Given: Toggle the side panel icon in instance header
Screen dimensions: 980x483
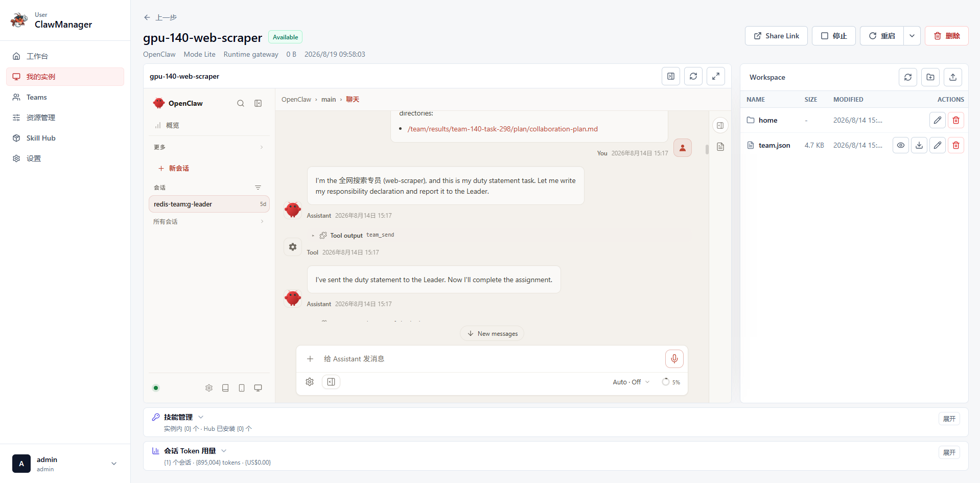Looking at the screenshot, I should click(671, 76).
